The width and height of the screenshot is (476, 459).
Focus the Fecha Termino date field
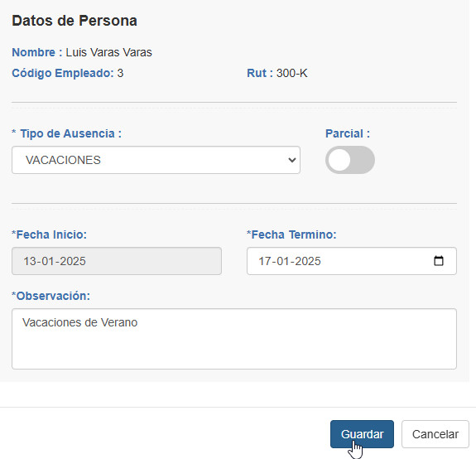click(x=352, y=261)
